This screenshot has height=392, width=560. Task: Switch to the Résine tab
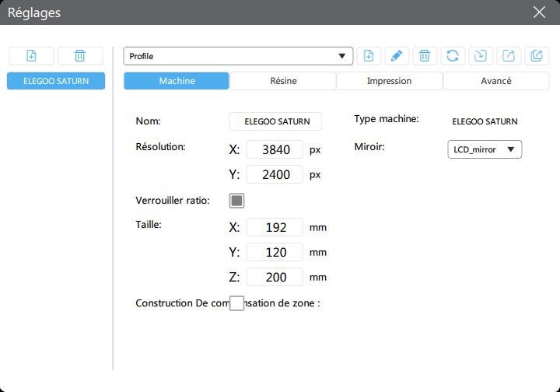coord(283,81)
